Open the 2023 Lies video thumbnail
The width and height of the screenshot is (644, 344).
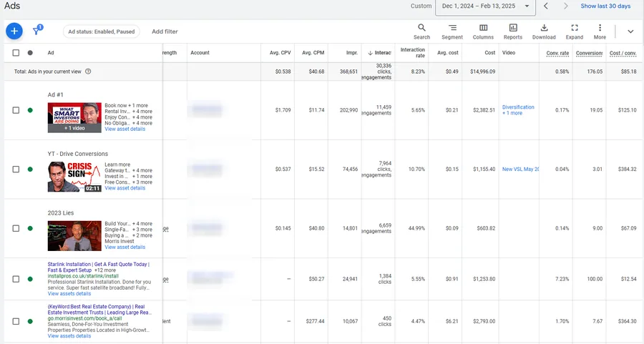click(x=74, y=235)
